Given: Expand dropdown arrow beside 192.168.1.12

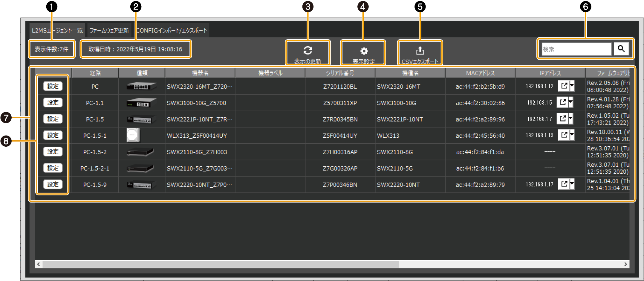Looking at the screenshot, I should [572, 86].
